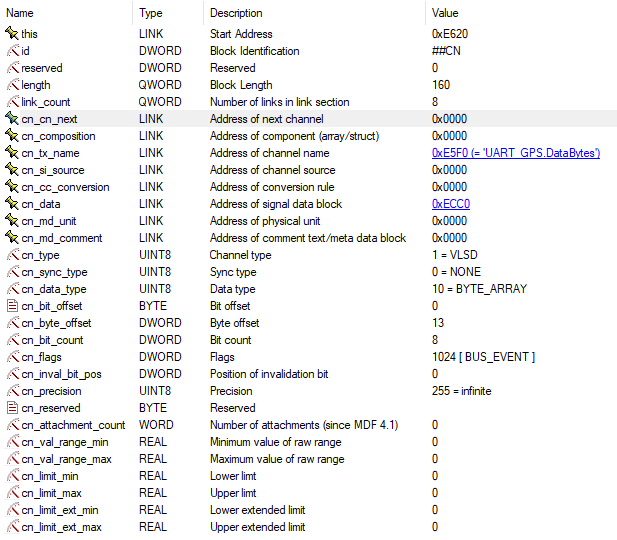The image size is (617, 540).
Task: Click the pin icon beside 'cn_cc_conversion'
Action: click(12, 187)
